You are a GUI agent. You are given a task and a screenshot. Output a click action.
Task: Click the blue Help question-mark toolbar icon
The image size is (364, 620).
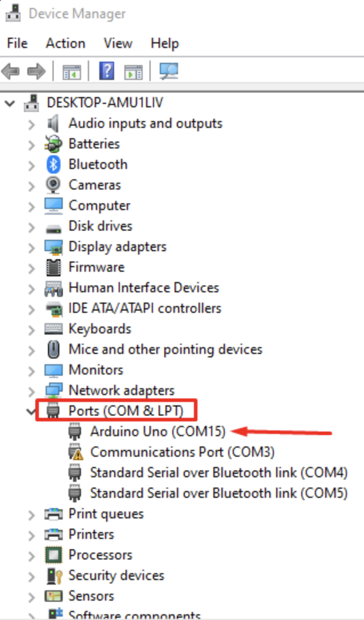coord(107,71)
